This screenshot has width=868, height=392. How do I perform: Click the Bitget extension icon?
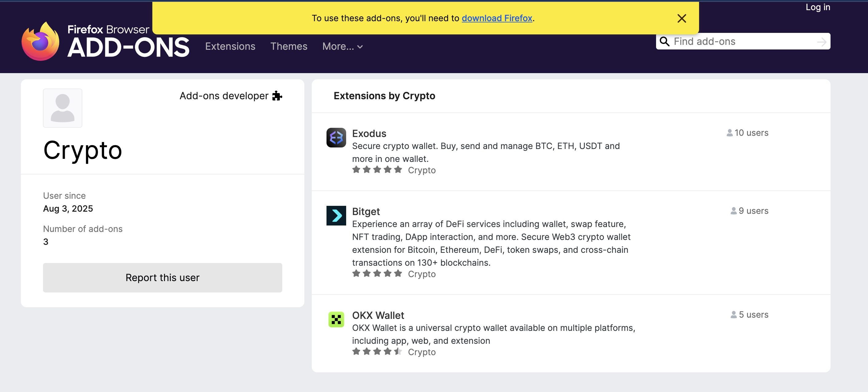click(x=336, y=215)
